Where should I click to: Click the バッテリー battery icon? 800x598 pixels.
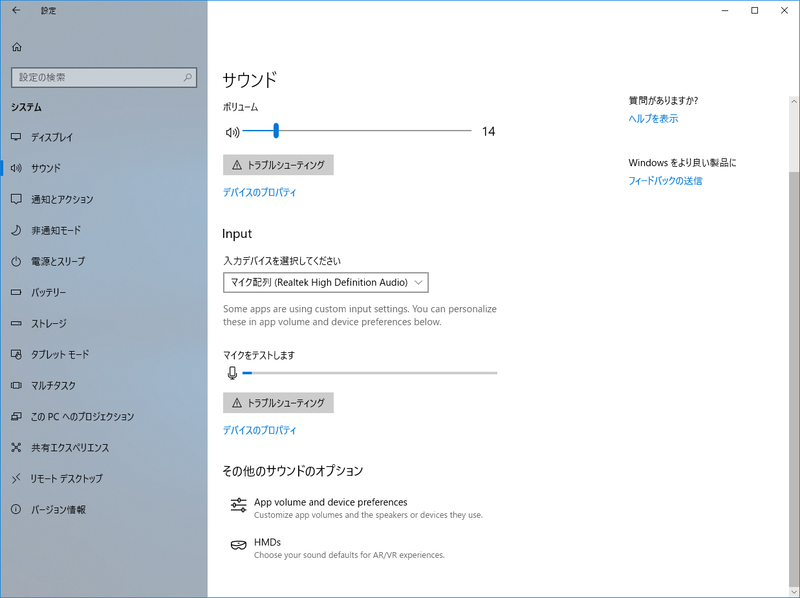pos(16,292)
